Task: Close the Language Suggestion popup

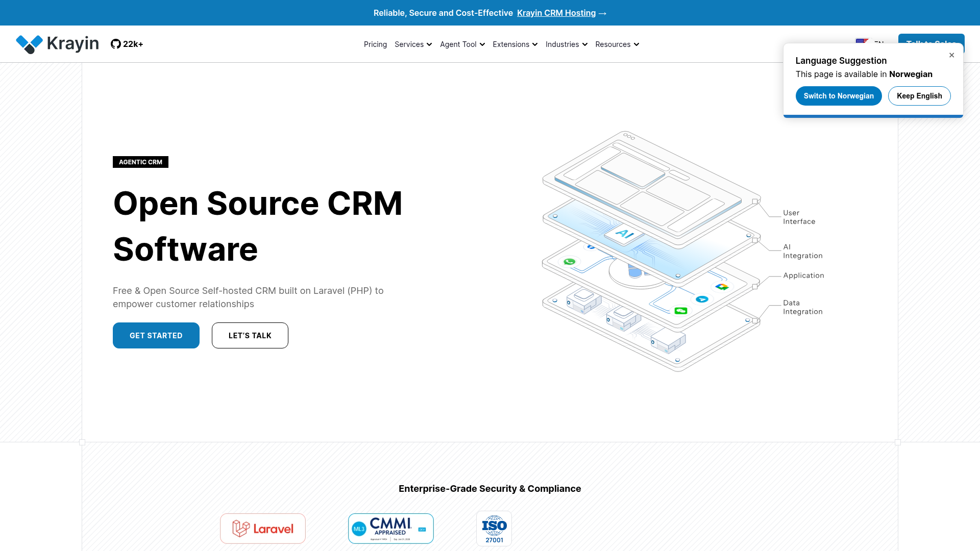Action: coord(951,55)
